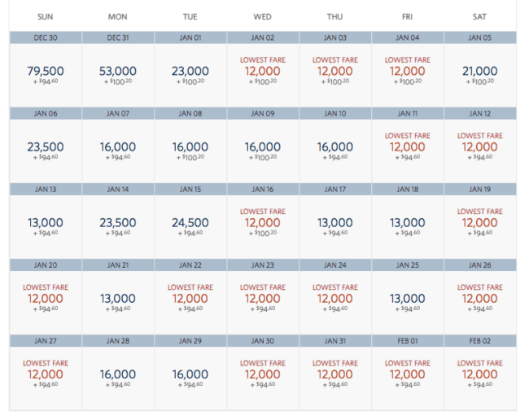Select Jan 28 fare of 16,000 miles
The image size is (529, 420).
pos(118,378)
